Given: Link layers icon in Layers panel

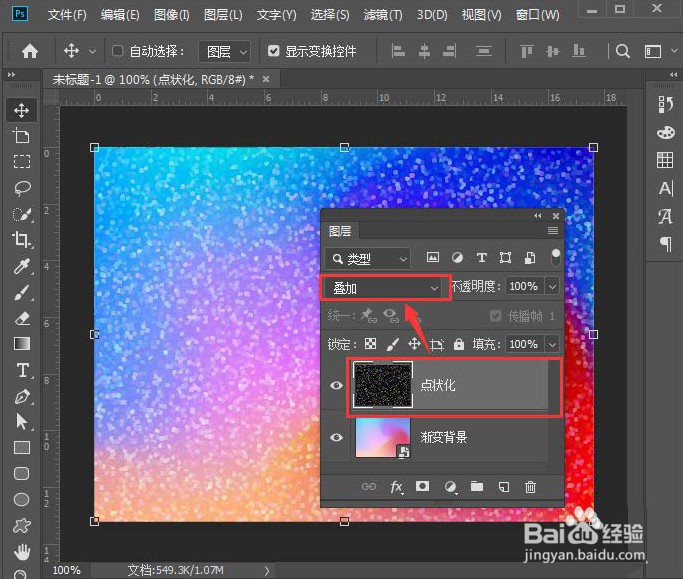Looking at the screenshot, I should [369, 486].
